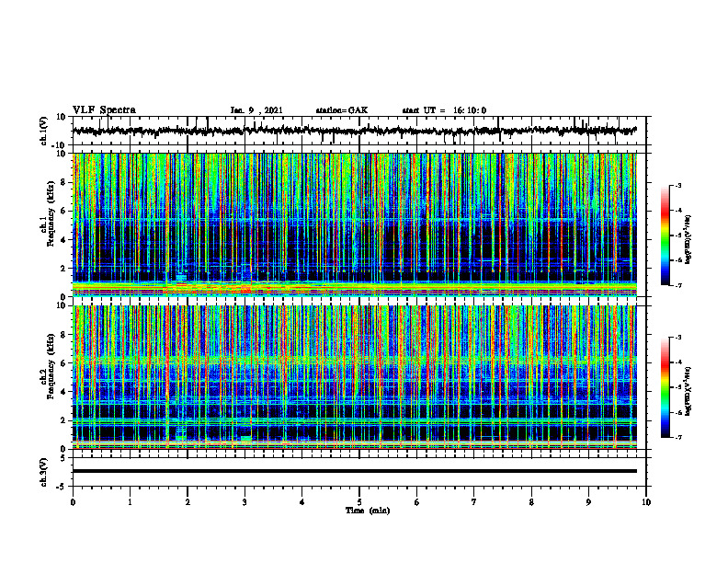Click time axis tick label "6"
This screenshot has width=728, height=563.
point(417,502)
